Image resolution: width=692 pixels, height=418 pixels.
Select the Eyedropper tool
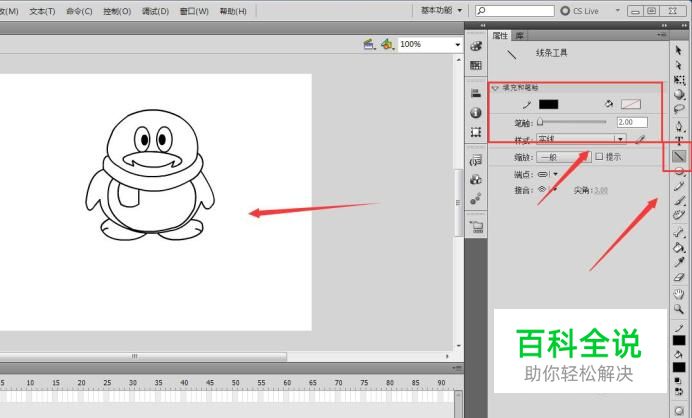[x=679, y=262]
